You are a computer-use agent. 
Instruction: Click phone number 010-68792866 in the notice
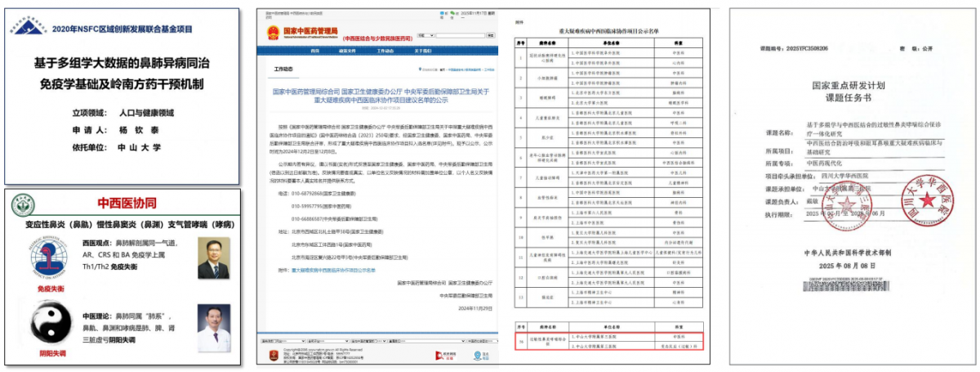coord(308,195)
